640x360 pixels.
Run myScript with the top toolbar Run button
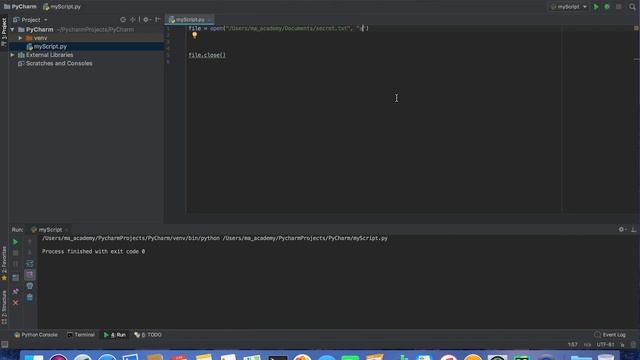596,7
